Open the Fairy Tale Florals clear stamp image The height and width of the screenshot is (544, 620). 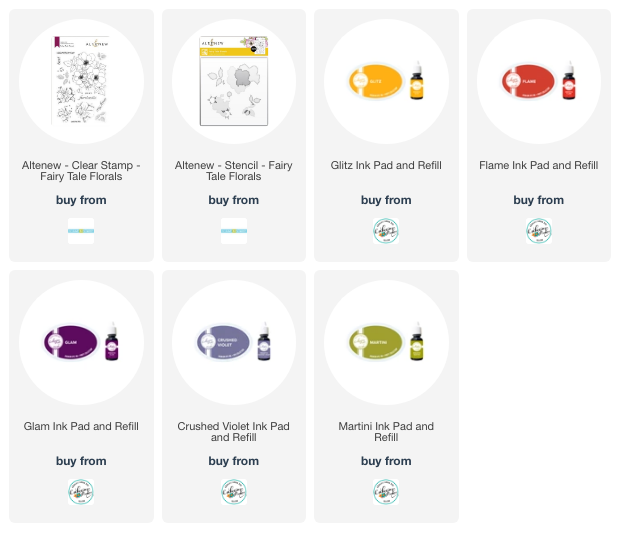[x=81, y=81]
